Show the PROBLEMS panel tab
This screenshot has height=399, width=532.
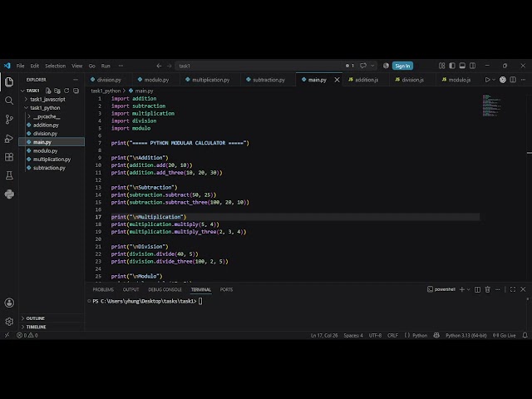(103, 289)
